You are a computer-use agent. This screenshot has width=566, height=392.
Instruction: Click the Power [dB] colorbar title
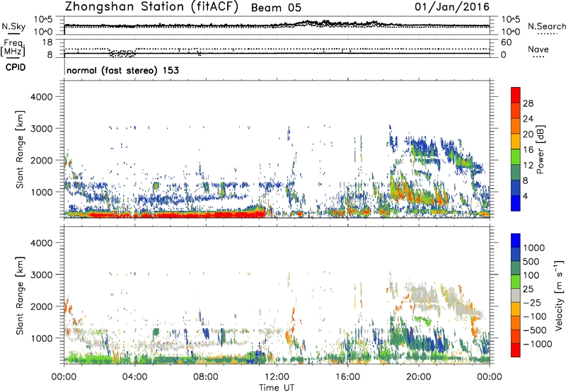pyautogui.click(x=541, y=149)
